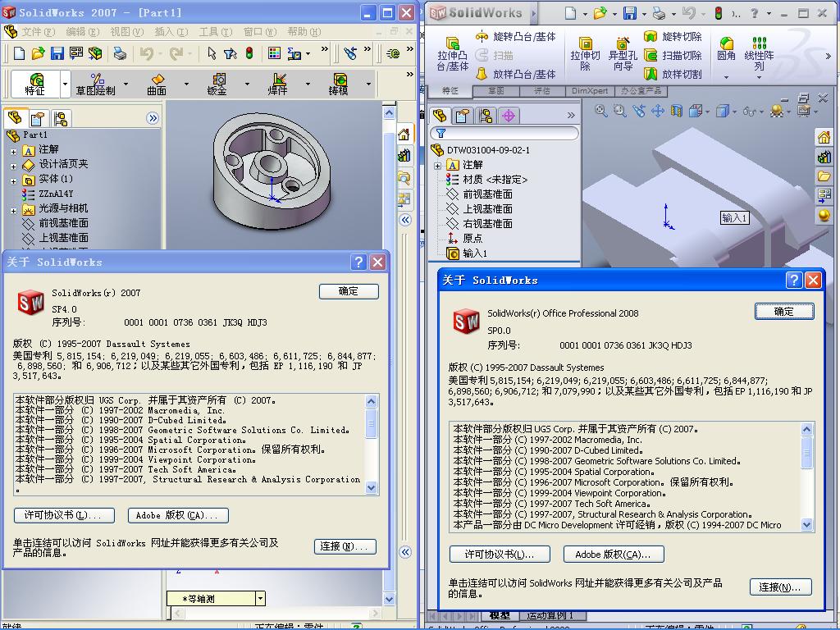Screen dimensions: 840x630
Task: Open Help question mark in 2008 title bar
Action: coord(755,13)
